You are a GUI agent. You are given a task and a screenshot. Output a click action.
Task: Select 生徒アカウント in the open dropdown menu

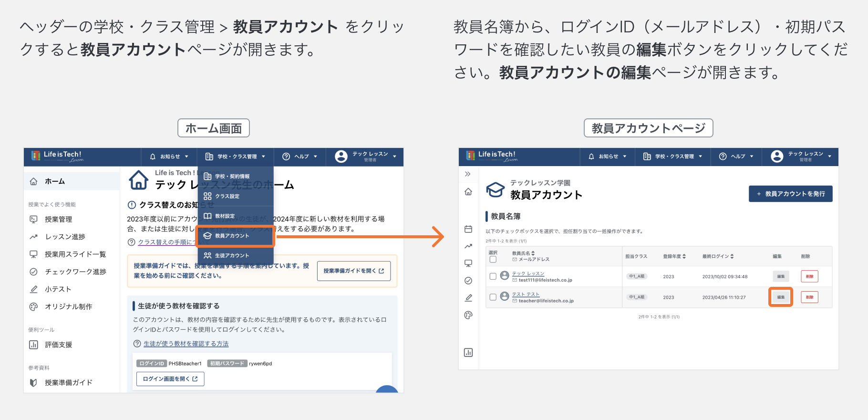tap(236, 255)
